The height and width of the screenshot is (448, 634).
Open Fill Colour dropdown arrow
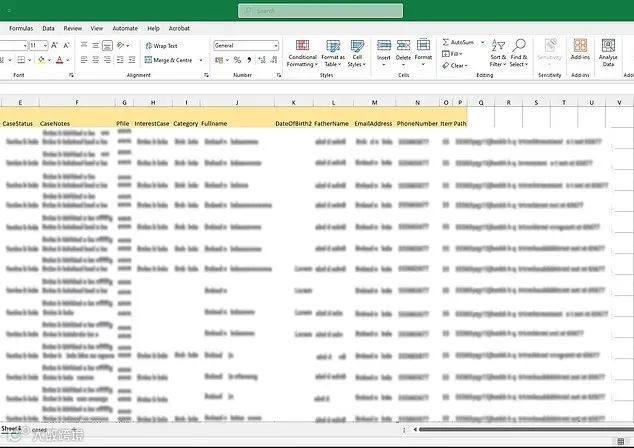click(49, 60)
